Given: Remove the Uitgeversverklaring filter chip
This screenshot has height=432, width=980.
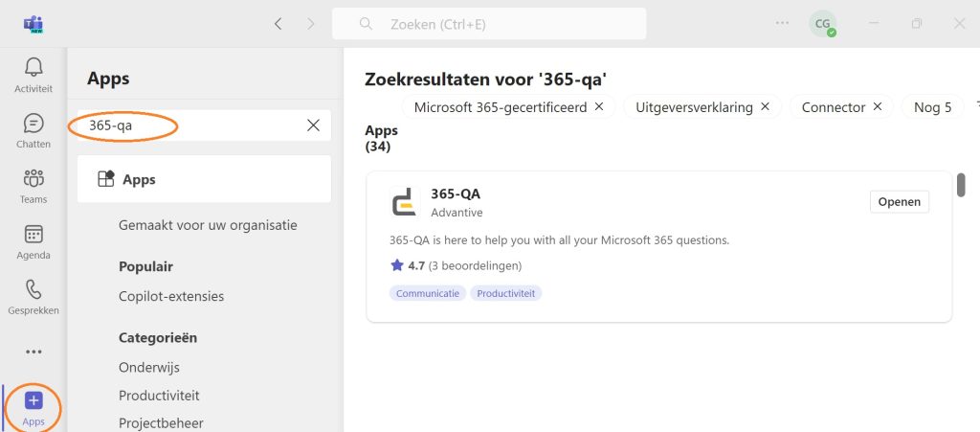Looking at the screenshot, I should coord(765,107).
